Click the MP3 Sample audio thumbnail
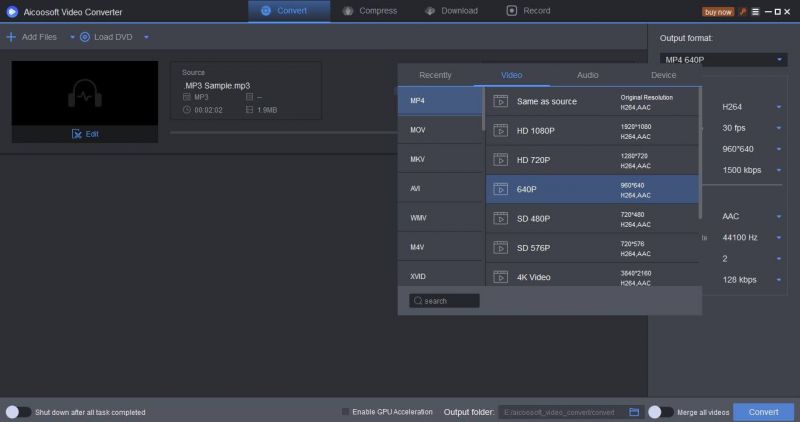Viewport: 800px width, 422px height. (x=85, y=93)
